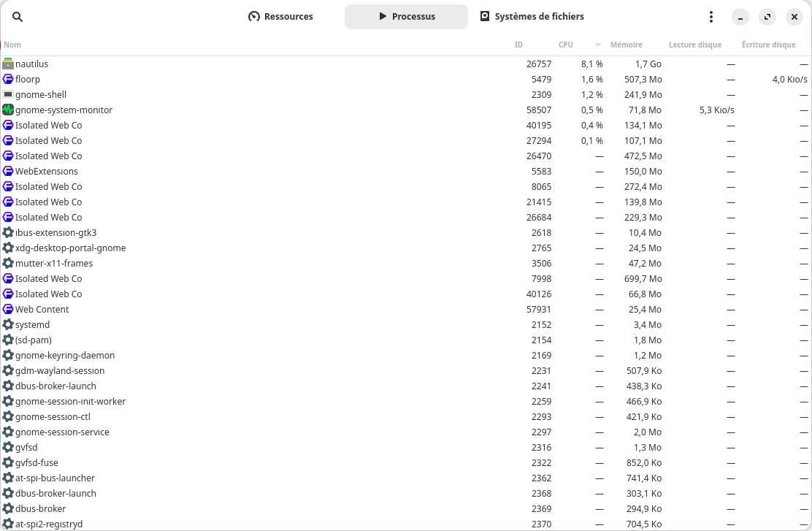Select the xdg-desktop-portal-gnome process row
This screenshot has width=812, height=531.
pos(70,248)
